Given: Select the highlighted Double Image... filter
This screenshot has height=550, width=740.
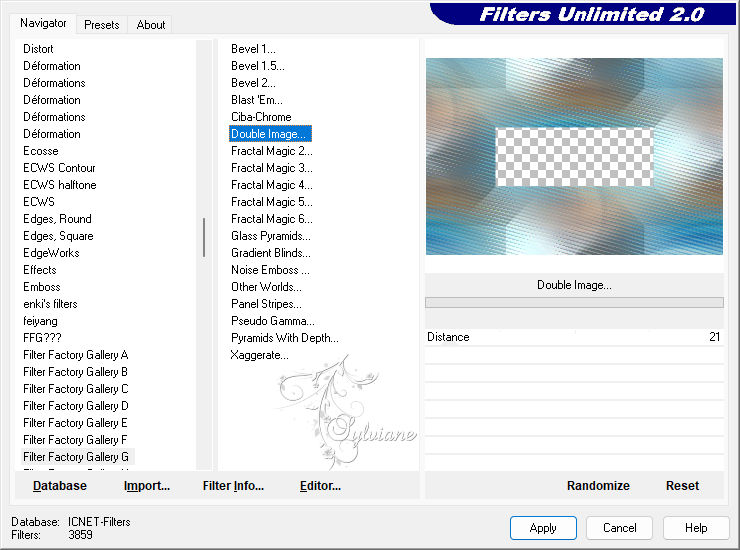Looking at the screenshot, I should [270, 134].
